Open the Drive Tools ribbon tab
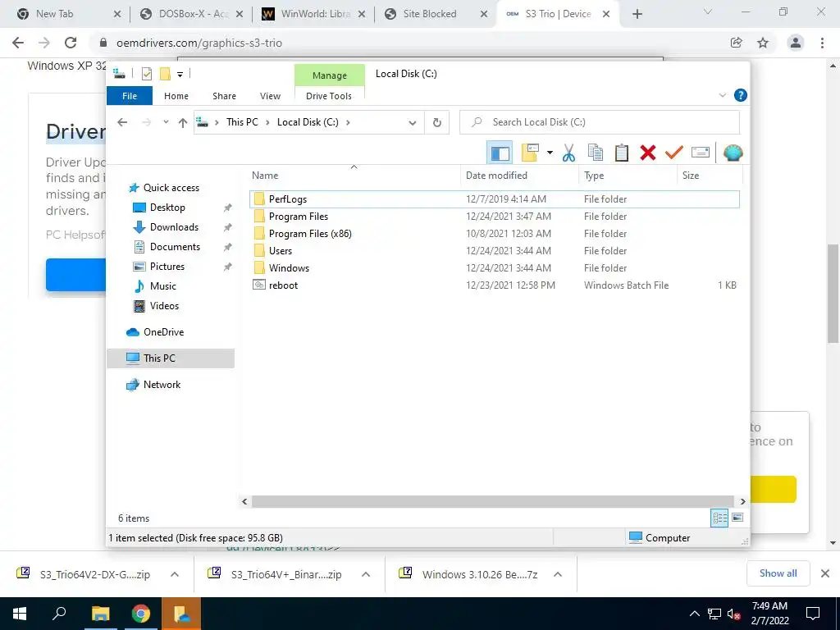The image size is (840, 630). [x=329, y=96]
